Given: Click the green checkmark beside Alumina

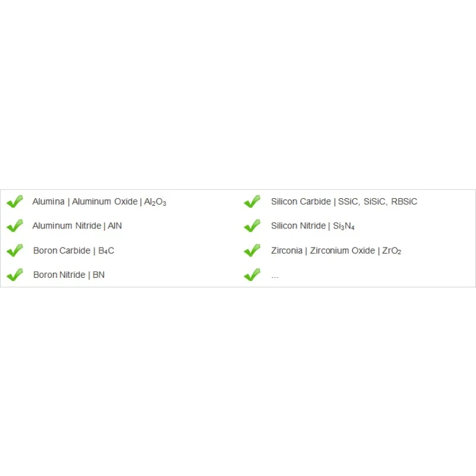Looking at the screenshot, I should click(15, 201).
